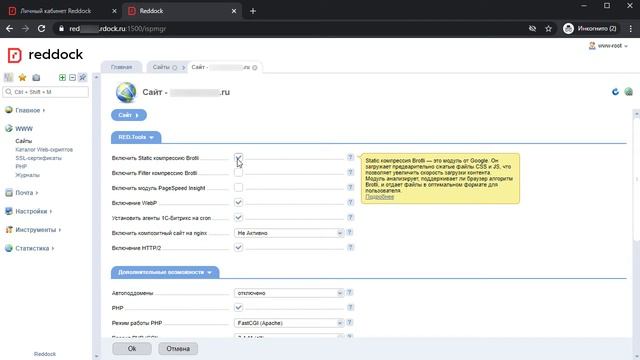This screenshot has height=360, width=640.
Task: Toggle the WebP checkbox
Action: pyautogui.click(x=238, y=202)
